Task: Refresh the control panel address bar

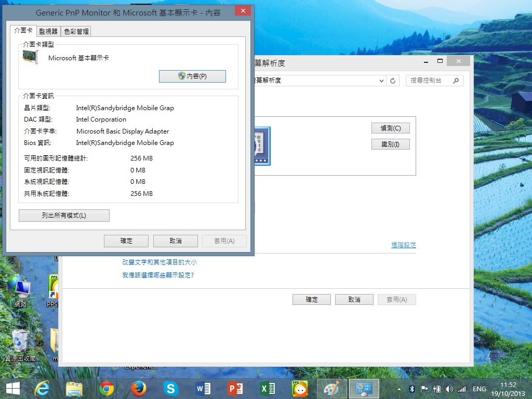Action: click(x=393, y=81)
